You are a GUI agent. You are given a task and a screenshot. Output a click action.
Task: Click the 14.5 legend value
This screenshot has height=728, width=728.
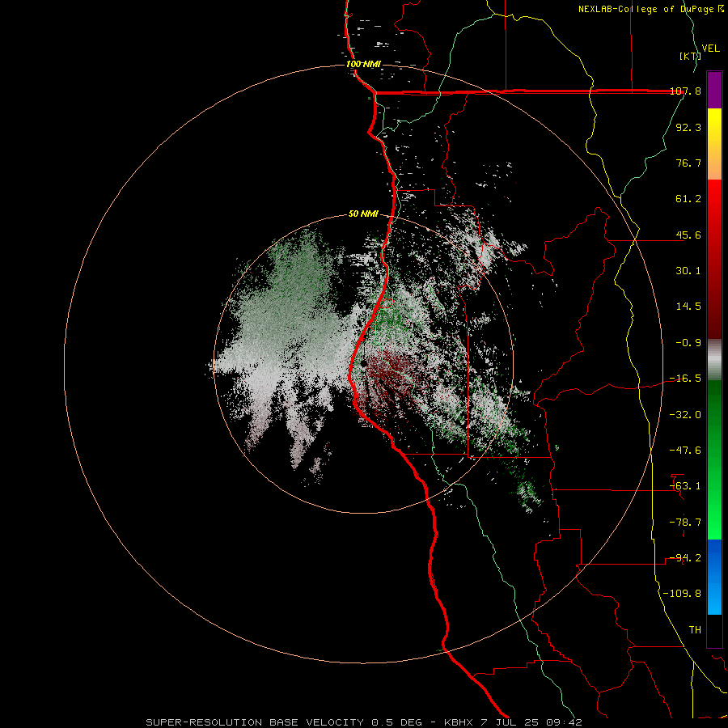(x=688, y=307)
